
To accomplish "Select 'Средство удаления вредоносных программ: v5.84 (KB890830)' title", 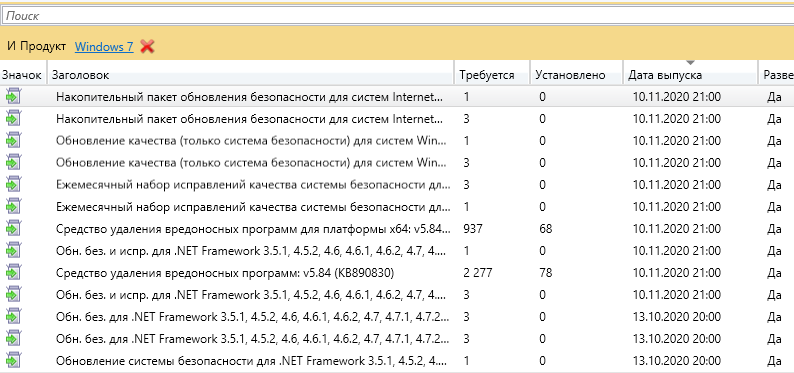I will coord(225,273).
